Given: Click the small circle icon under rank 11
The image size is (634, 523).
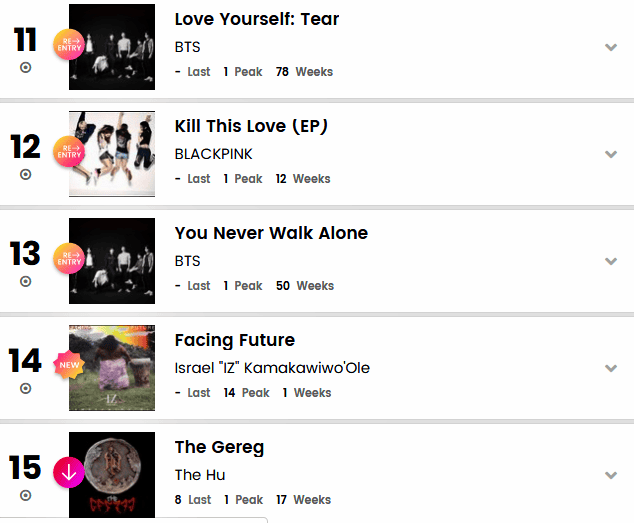Looking at the screenshot, I should click(26, 67).
